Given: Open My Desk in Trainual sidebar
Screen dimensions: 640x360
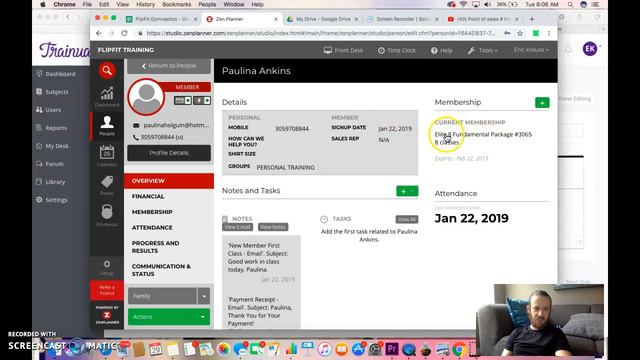Looking at the screenshot, I should point(52,146).
